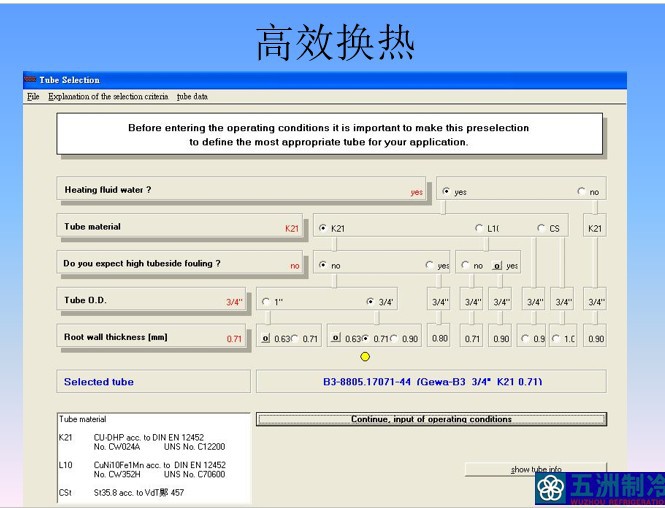
Task: Click the Tube Selection title bar icon
Action: point(30,80)
